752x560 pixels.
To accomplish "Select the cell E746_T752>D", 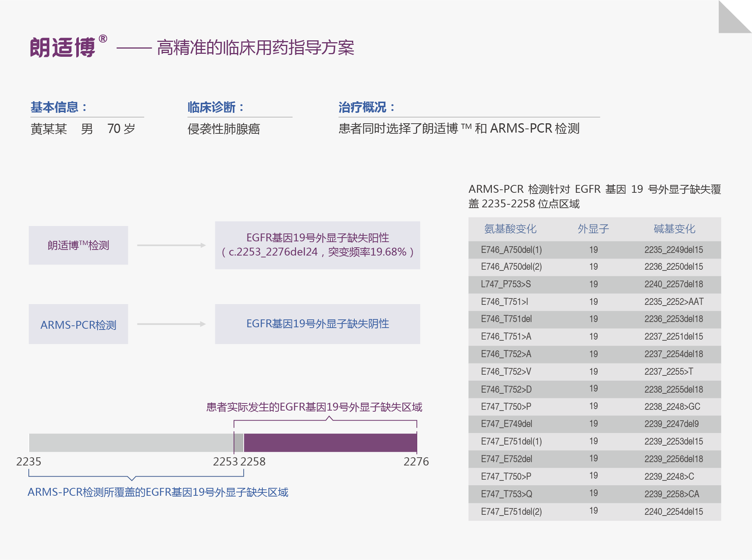I will pyautogui.click(x=506, y=390).
